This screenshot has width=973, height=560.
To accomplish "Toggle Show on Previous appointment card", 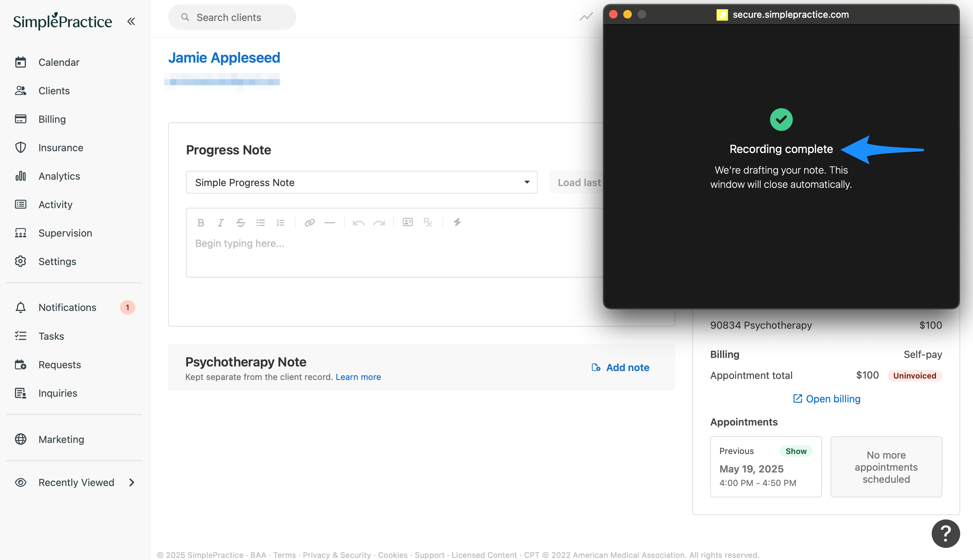I will [796, 451].
